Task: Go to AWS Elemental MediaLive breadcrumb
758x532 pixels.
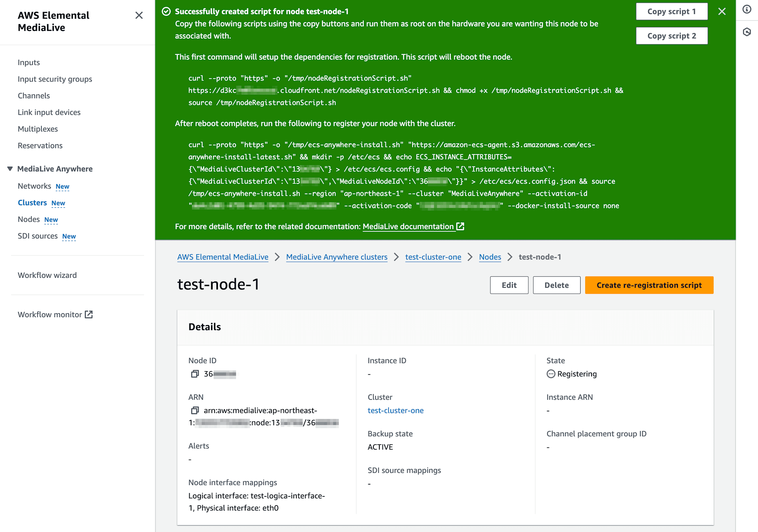Action: tap(223, 257)
